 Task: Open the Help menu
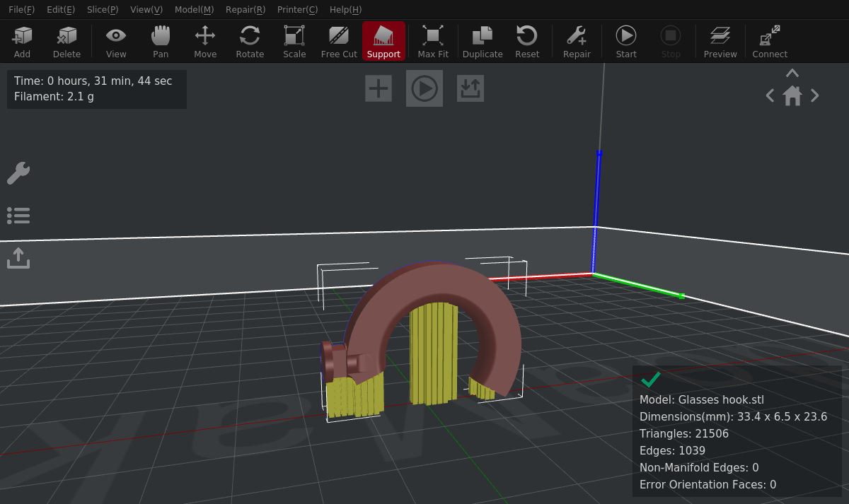(345, 10)
